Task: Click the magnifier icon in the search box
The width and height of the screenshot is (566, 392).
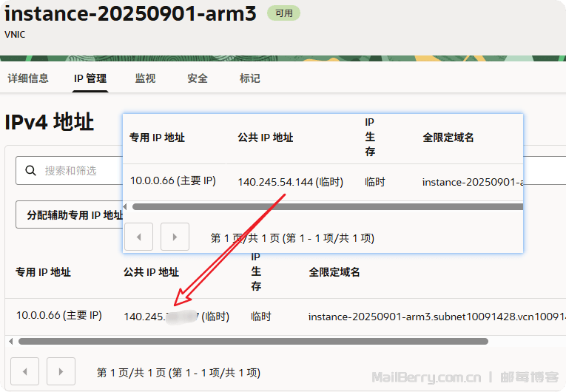Action: coord(30,171)
